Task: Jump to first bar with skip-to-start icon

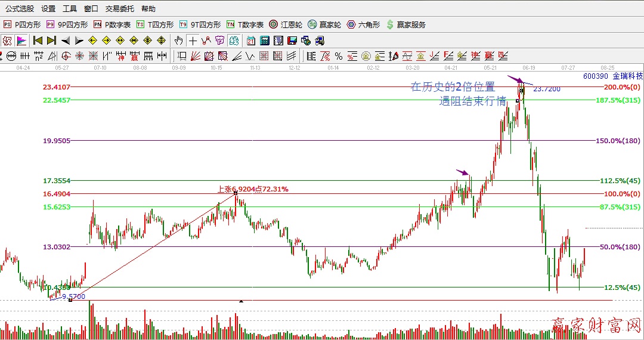Action: [x=38, y=41]
